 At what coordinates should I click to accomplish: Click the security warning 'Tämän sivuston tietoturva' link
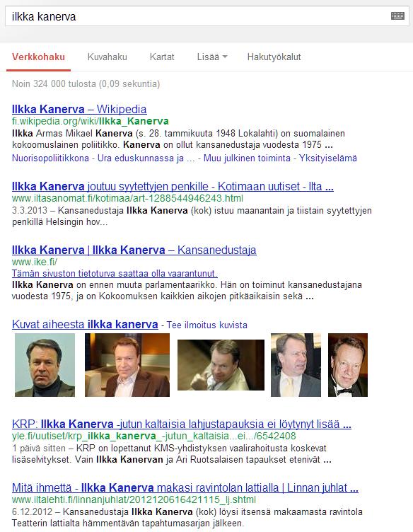tap(115, 274)
